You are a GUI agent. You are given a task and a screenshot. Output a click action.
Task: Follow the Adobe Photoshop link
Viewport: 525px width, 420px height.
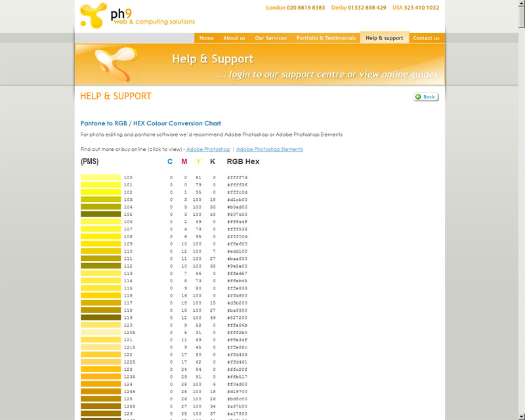208,149
